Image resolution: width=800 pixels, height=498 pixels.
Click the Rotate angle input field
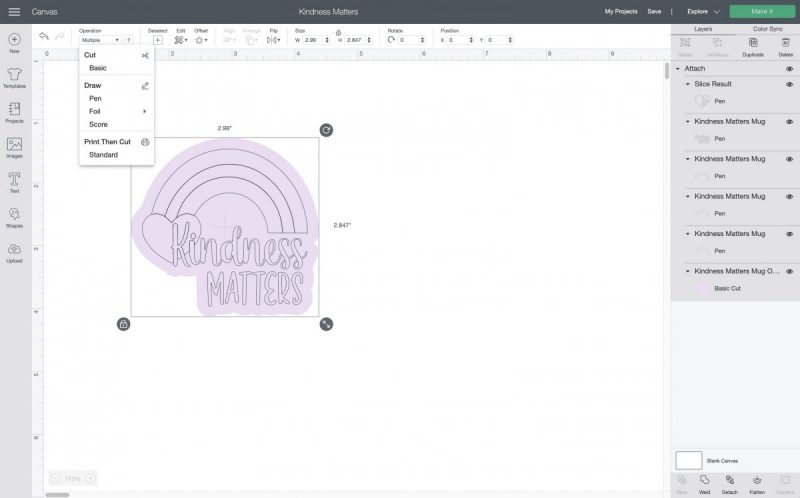pyautogui.click(x=409, y=40)
